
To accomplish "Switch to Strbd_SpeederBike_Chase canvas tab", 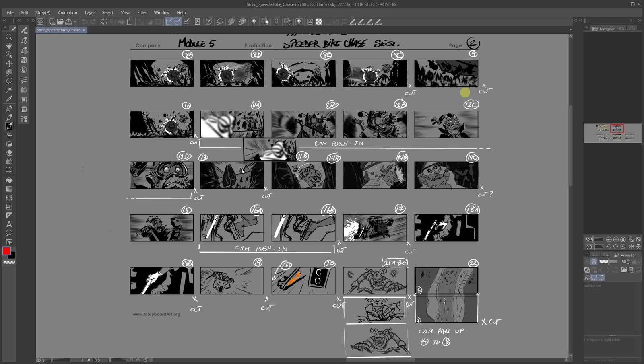I will (x=61, y=30).
